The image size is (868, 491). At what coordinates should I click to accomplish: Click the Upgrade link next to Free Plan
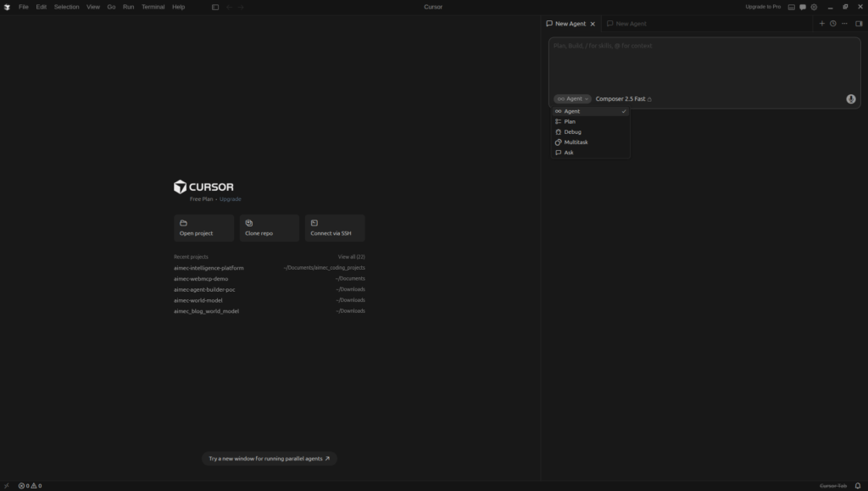tap(231, 199)
